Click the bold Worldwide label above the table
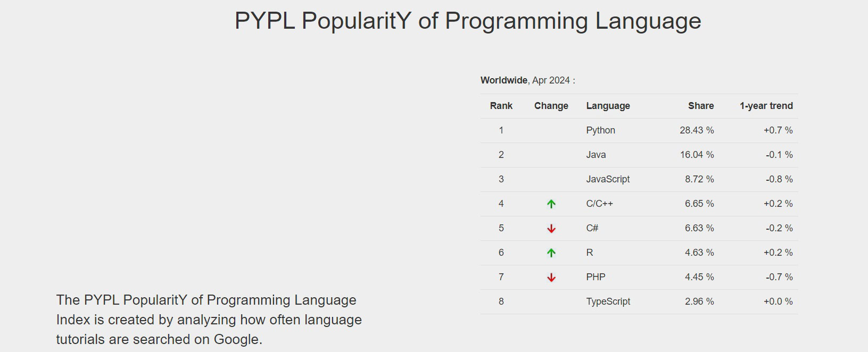Image resolution: width=868 pixels, height=352 pixels. point(503,80)
